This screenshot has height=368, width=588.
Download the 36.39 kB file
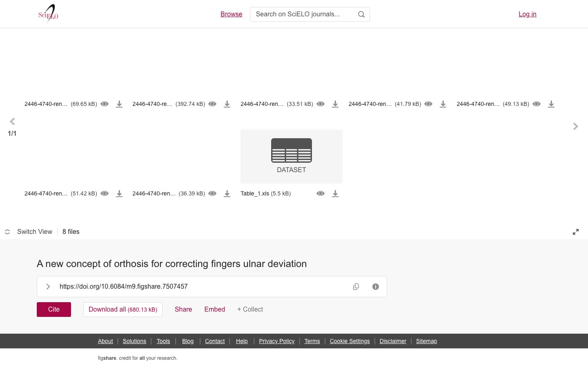(x=227, y=193)
